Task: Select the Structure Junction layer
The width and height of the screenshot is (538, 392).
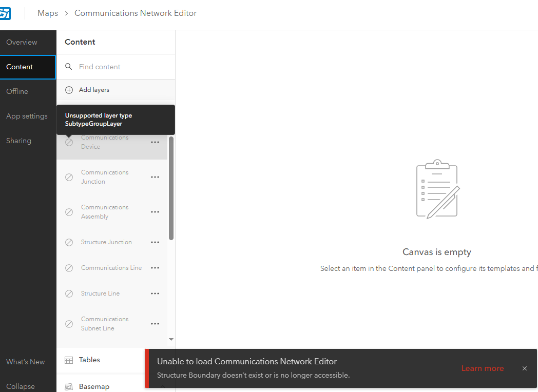Action: [112, 242]
